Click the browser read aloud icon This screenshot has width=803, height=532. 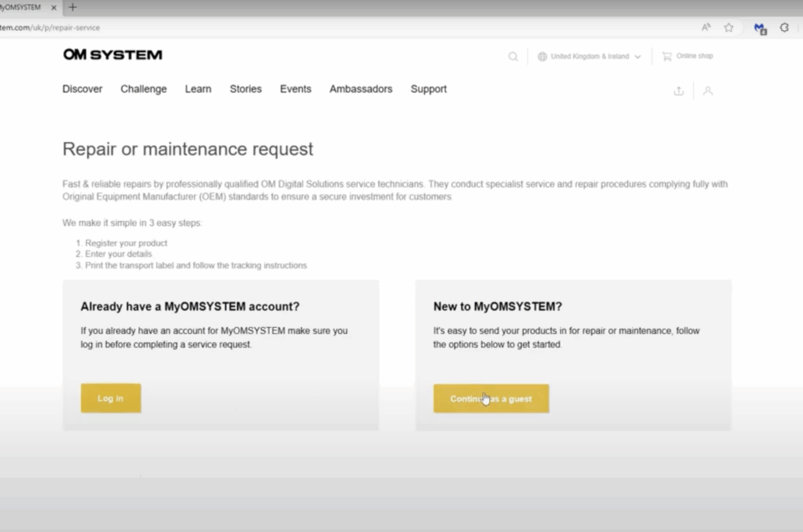(x=706, y=28)
